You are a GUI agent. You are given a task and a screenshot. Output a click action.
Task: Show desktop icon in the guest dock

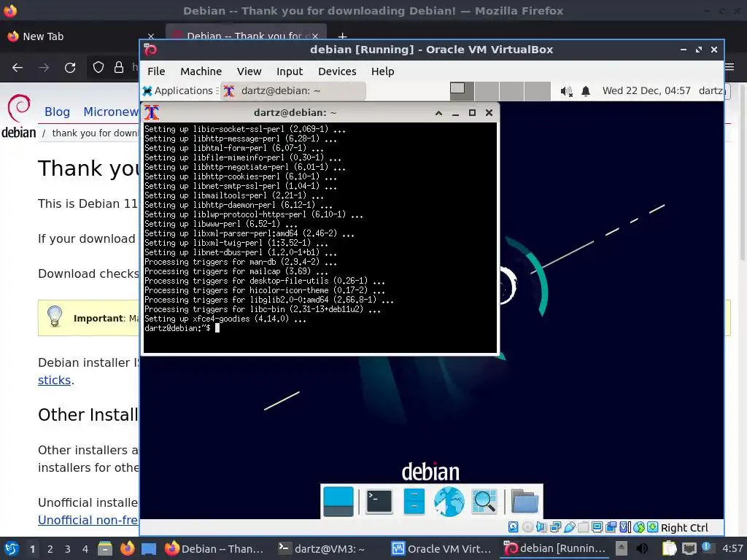338,502
